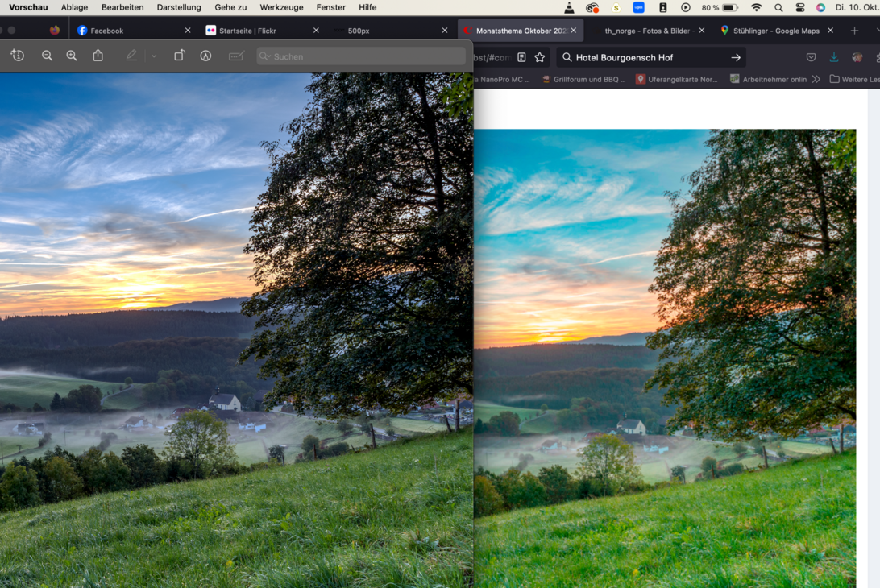Open the share icon in Preview toolbar
880x588 pixels.
tap(98, 56)
